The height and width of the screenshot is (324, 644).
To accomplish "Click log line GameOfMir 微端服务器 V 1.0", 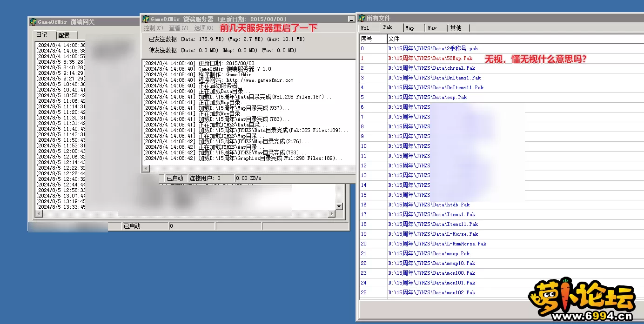I will (207, 69).
